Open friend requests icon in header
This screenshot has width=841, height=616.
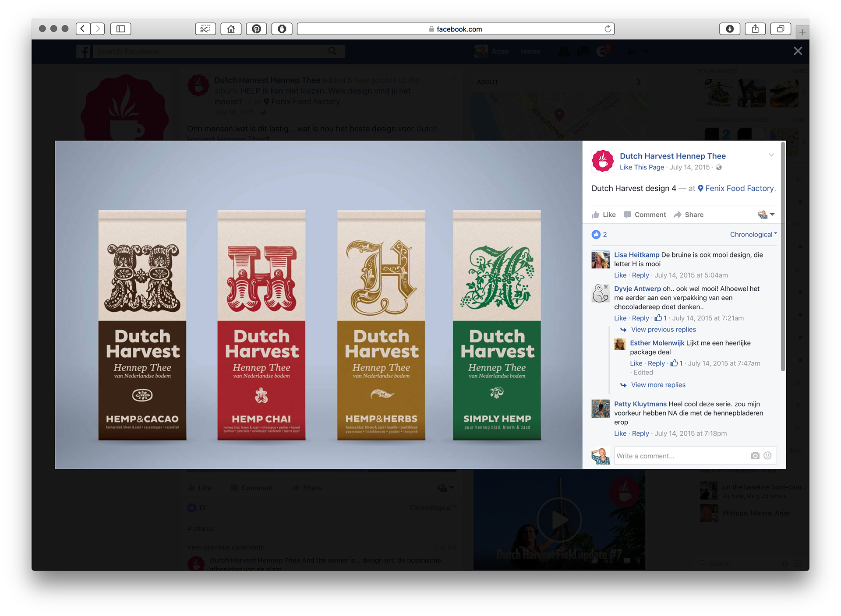564,52
